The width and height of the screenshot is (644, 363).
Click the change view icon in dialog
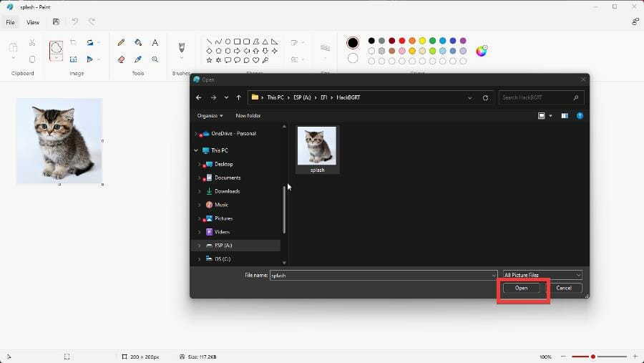[542, 116]
